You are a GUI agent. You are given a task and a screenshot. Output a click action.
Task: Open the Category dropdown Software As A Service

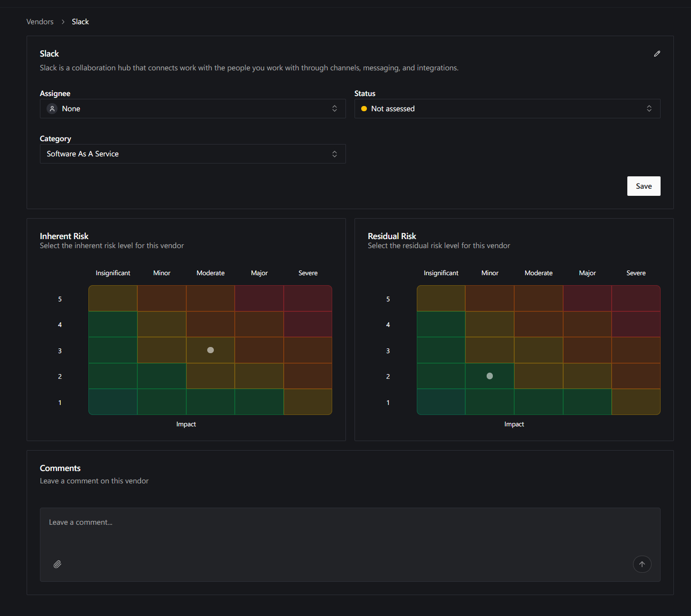[193, 154]
